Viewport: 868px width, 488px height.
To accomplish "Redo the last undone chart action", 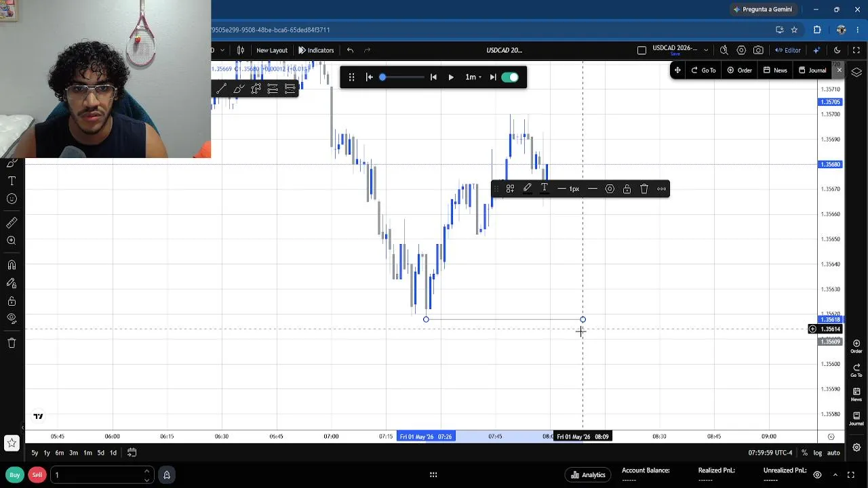I will 367,50.
